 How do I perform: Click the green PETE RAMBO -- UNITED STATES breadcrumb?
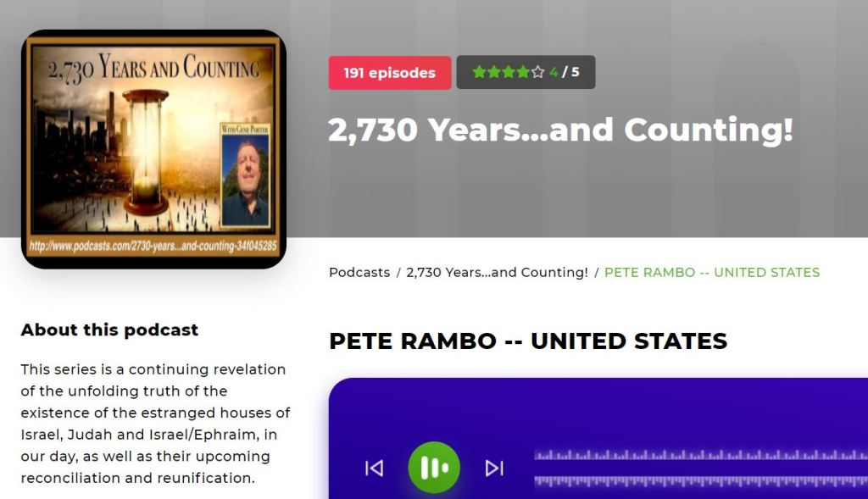tap(712, 272)
